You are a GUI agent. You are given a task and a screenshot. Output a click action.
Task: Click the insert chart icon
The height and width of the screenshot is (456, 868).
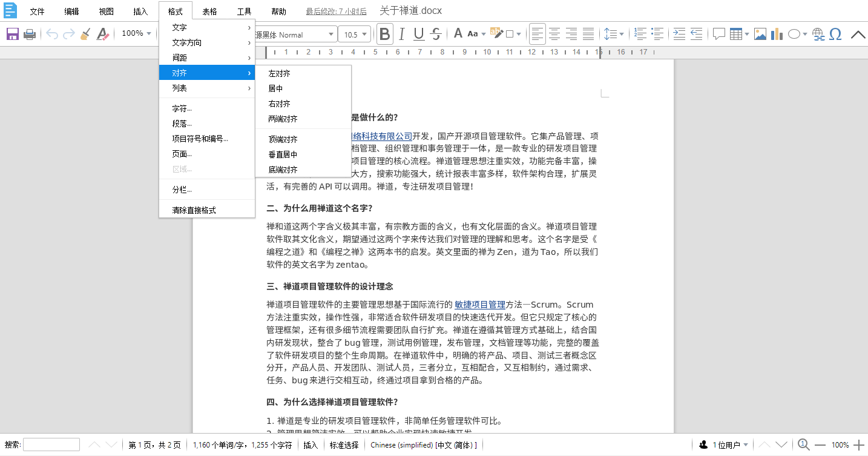coord(777,34)
